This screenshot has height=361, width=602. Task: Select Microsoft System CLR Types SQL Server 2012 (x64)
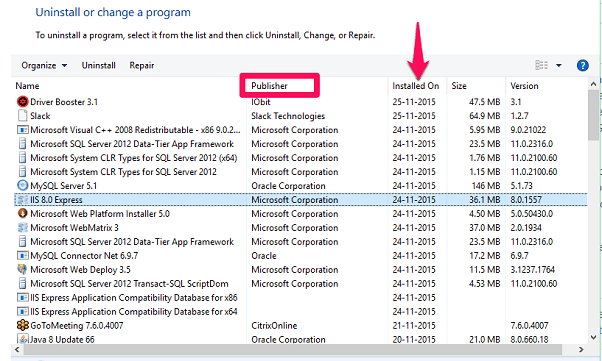point(134,158)
